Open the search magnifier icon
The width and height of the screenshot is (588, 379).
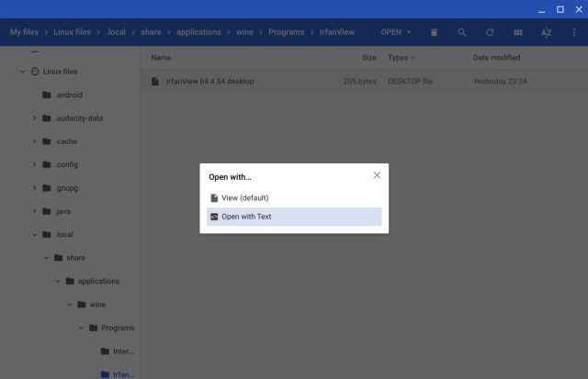tap(461, 32)
